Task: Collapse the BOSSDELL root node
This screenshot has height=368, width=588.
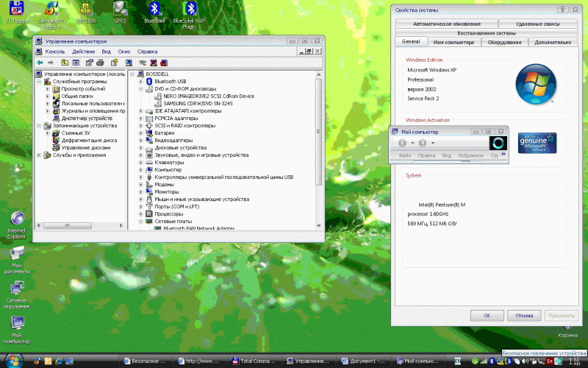Action: (132, 74)
